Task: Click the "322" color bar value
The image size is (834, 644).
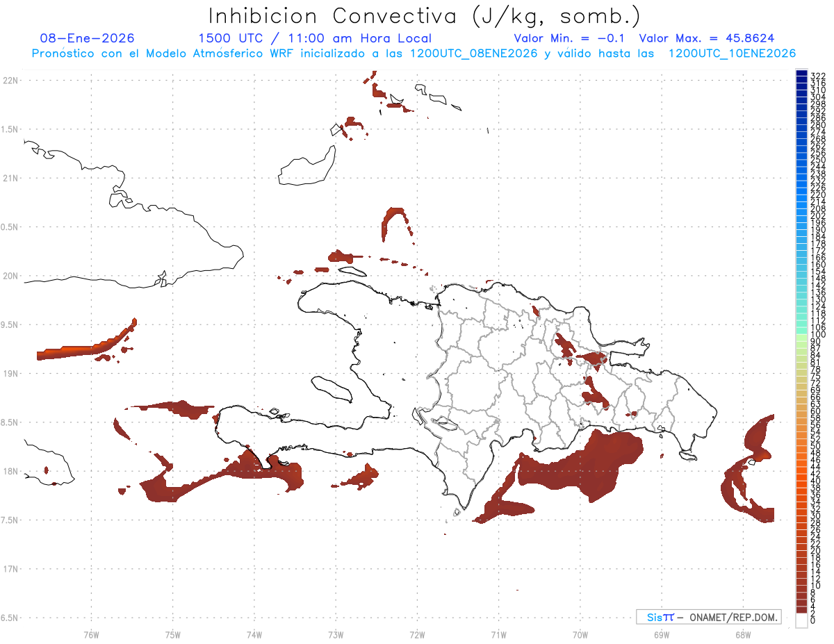Action: (x=818, y=75)
